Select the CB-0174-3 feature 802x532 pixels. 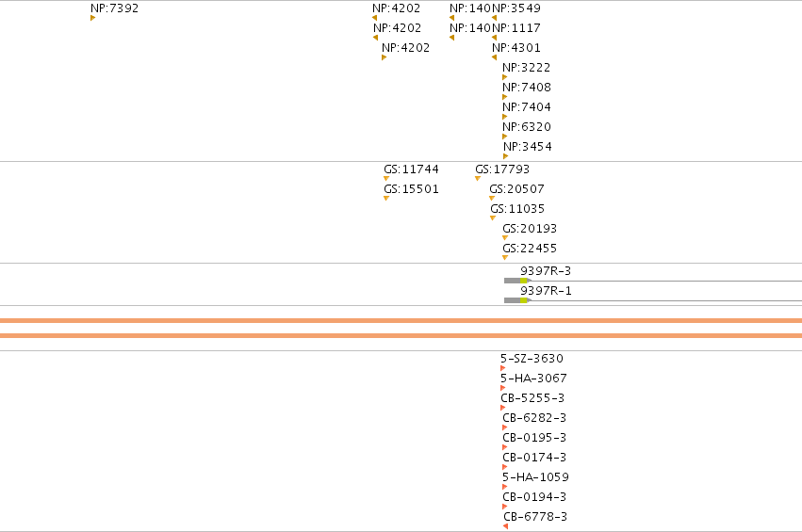click(x=534, y=458)
